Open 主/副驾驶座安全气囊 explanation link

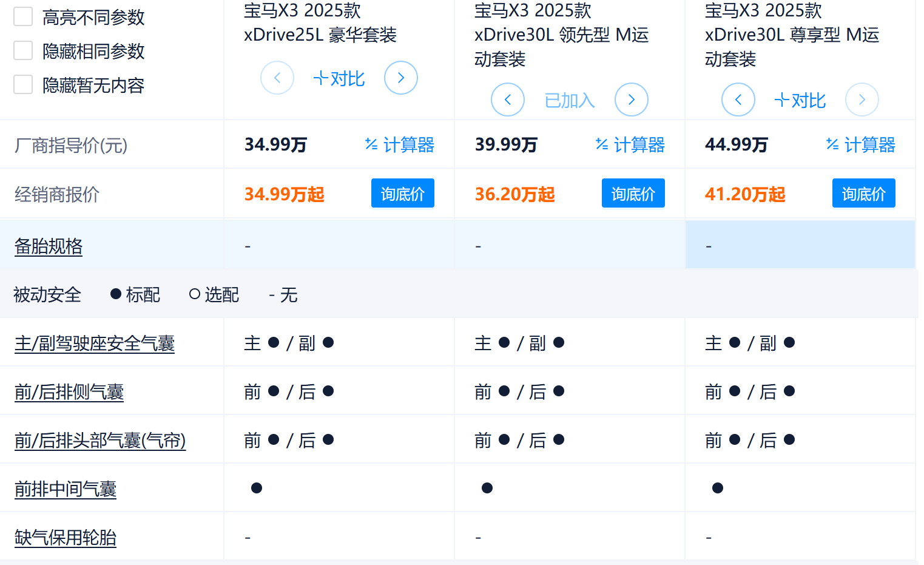coord(95,343)
